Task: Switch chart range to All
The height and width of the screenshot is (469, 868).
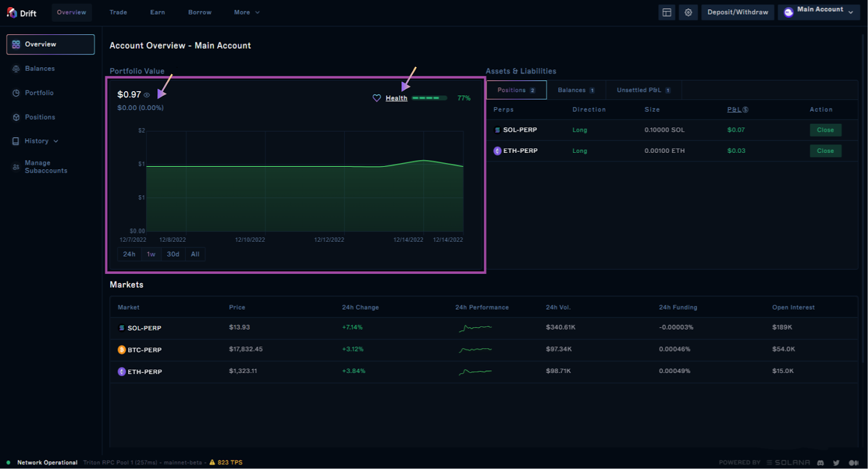Action: point(195,254)
